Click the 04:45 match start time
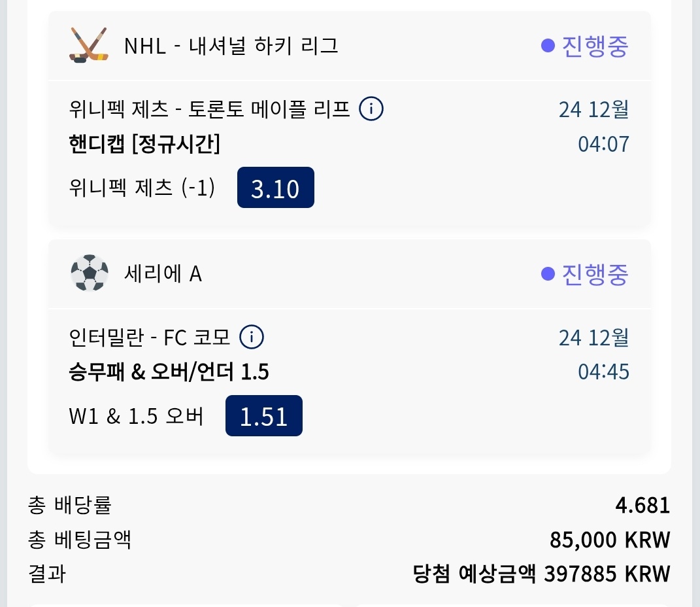The height and width of the screenshot is (607, 700). tap(603, 372)
